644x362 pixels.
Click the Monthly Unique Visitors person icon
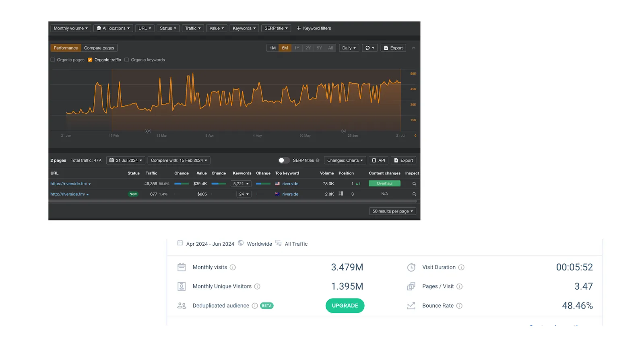[x=182, y=286]
